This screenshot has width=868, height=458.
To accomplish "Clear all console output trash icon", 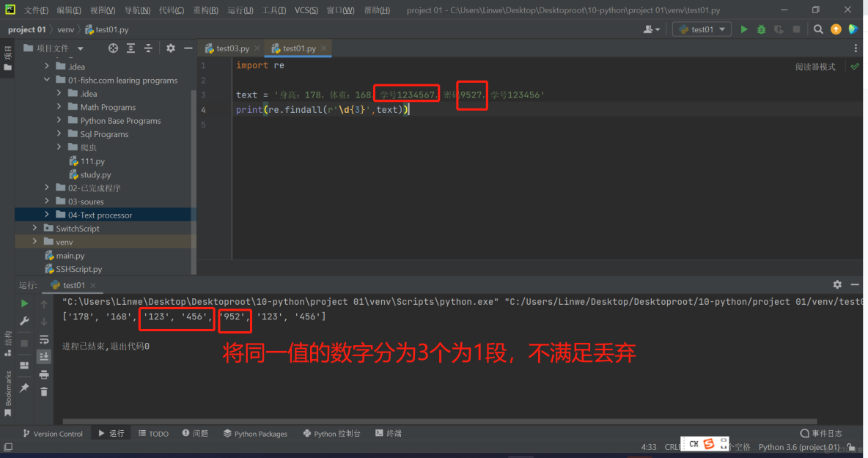I will pos(44,391).
